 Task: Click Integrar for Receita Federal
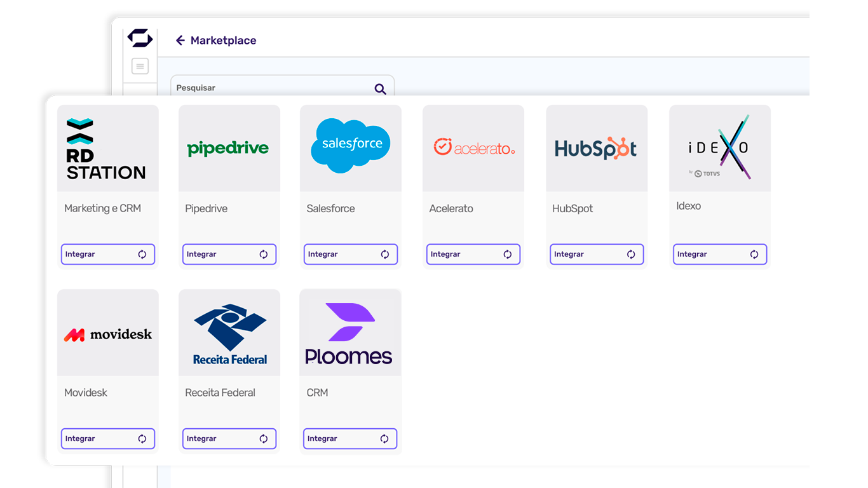coord(229,438)
